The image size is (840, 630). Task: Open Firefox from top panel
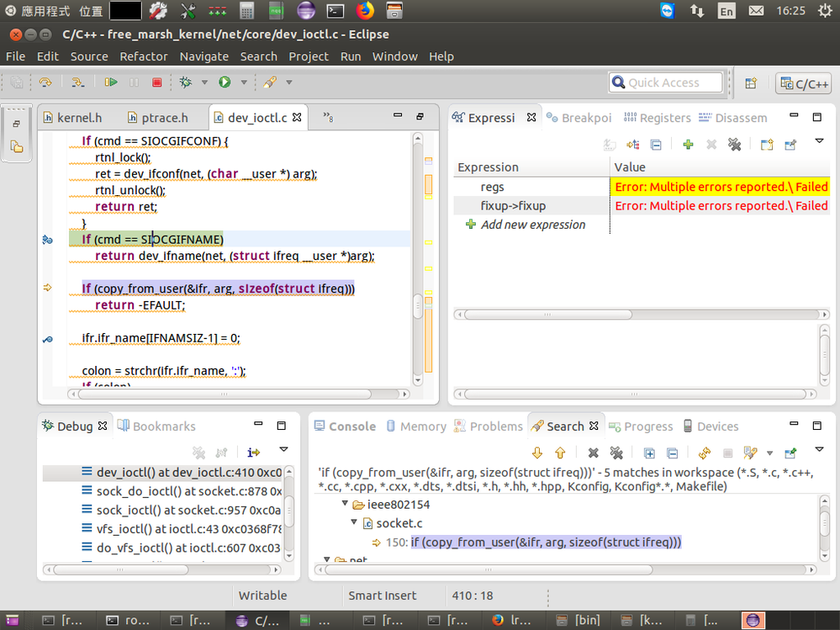pos(365,10)
